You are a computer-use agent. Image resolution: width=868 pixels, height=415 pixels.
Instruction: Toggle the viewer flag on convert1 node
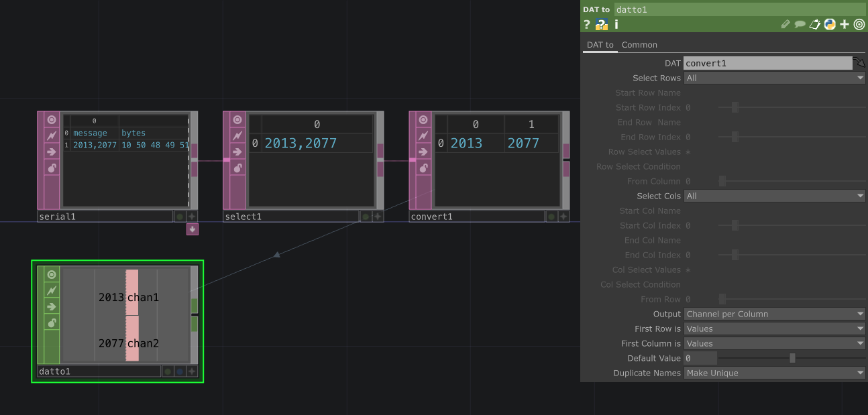[x=423, y=120]
